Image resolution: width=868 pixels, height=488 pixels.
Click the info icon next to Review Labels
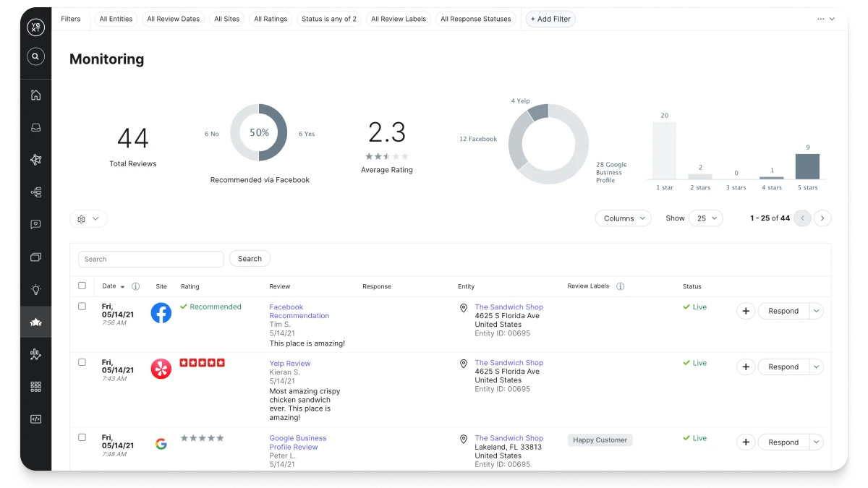point(620,286)
